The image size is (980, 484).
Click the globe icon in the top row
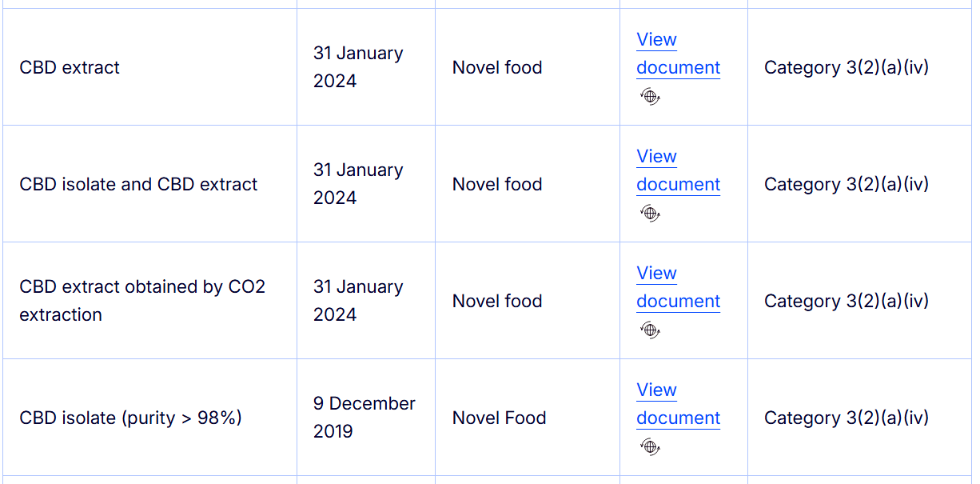(x=650, y=96)
